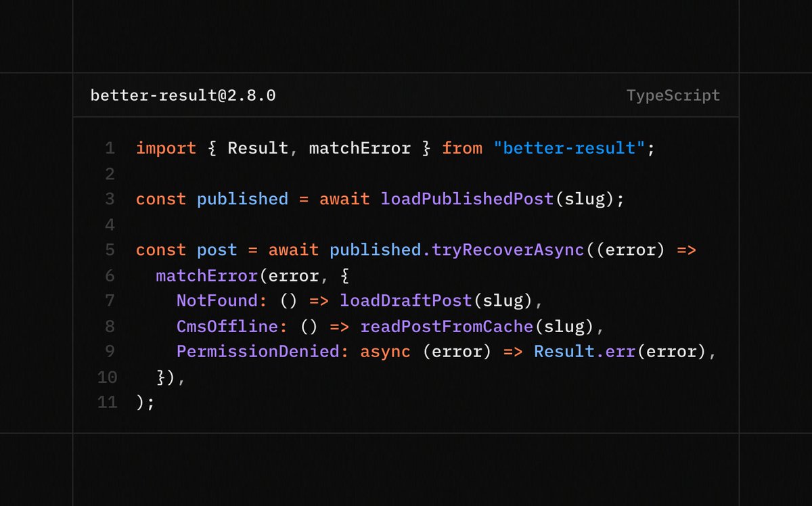Click the readPostFromCache call
The width and height of the screenshot is (812, 506).
(447, 327)
